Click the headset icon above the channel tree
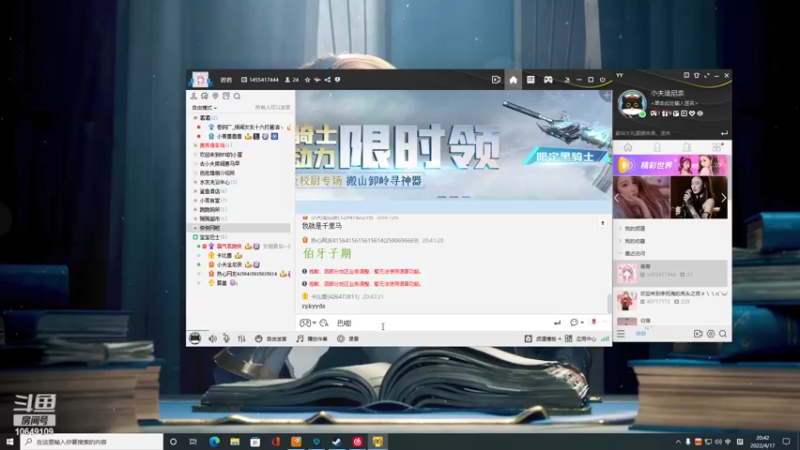The height and width of the screenshot is (450, 800). [x=205, y=96]
